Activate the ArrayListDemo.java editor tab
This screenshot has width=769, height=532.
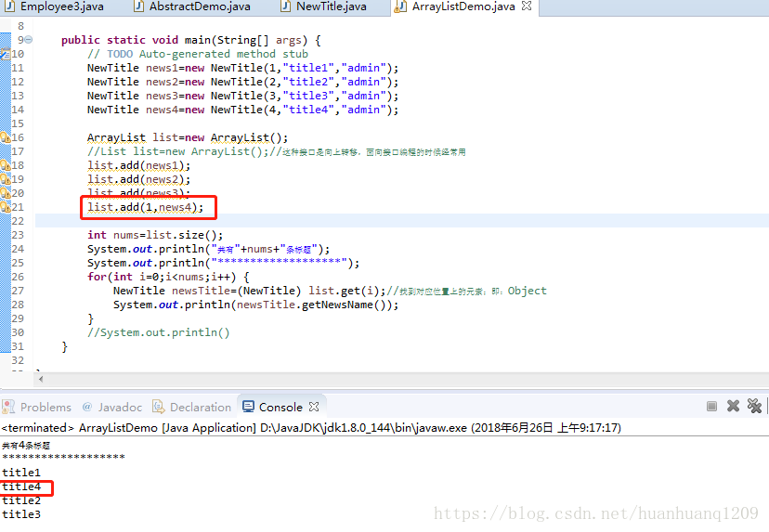[x=463, y=6]
